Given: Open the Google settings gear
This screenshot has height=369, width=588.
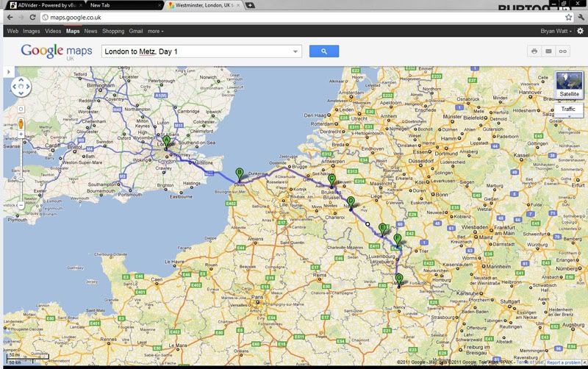Looking at the screenshot, I should tap(580, 31).
